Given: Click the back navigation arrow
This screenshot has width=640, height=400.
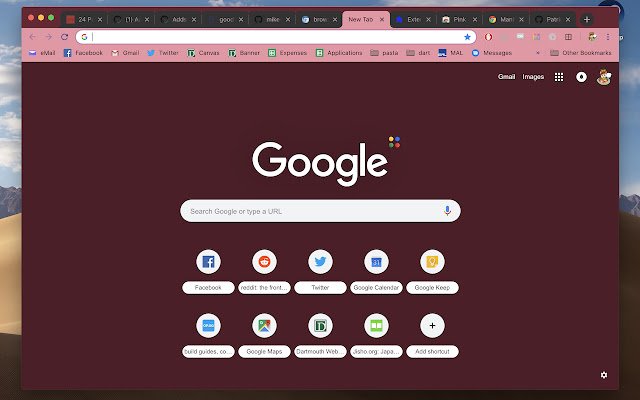Looking at the screenshot, I should pos(32,37).
